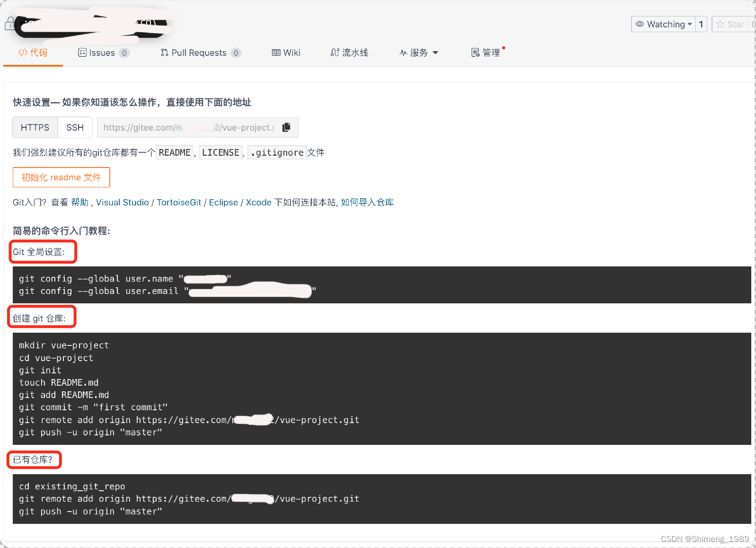Click the 'touch README.md' command line
The image size is (756, 548).
pos(59,382)
